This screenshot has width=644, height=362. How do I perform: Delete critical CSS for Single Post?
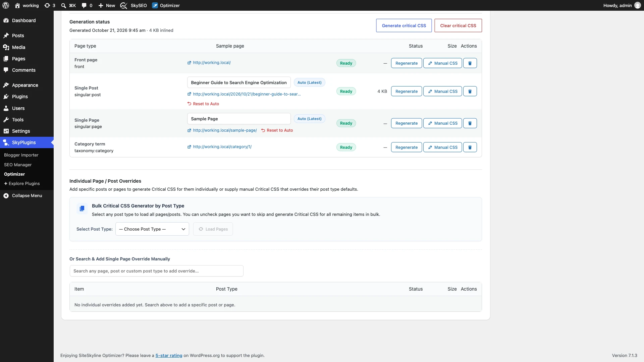[470, 91]
